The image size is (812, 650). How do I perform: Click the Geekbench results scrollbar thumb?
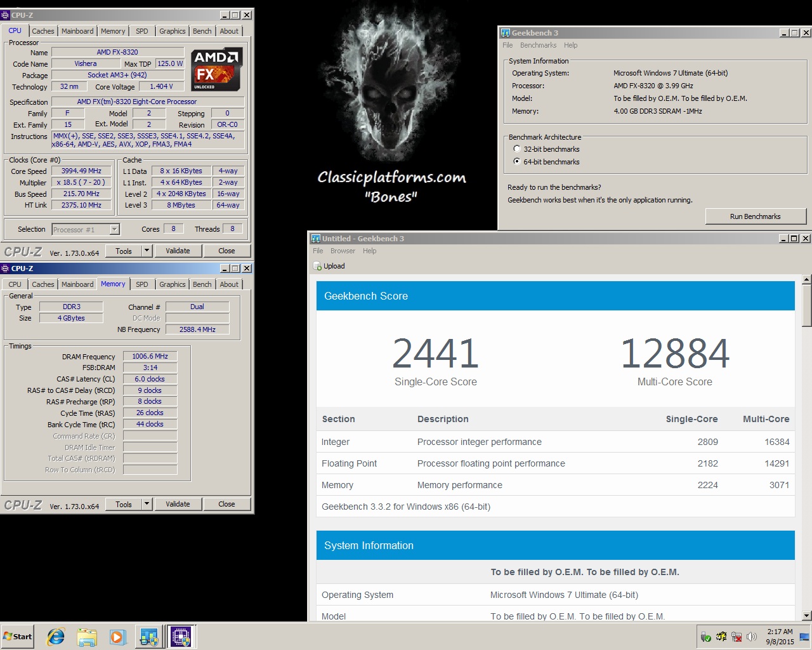pos(807,305)
